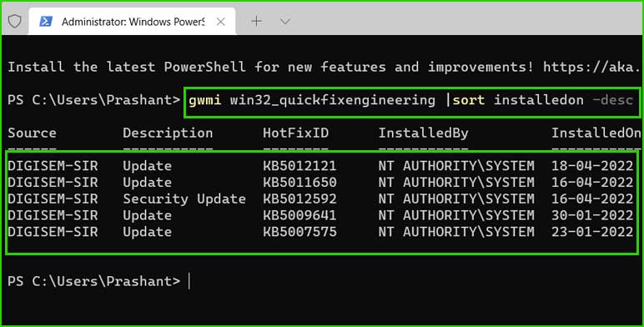Click the Description column header
This screenshot has width=644, height=327.
click(x=168, y=133)
